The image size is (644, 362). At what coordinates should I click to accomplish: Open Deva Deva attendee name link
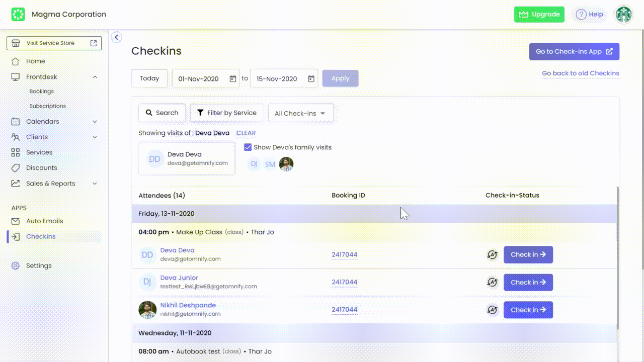click(177, 250)
